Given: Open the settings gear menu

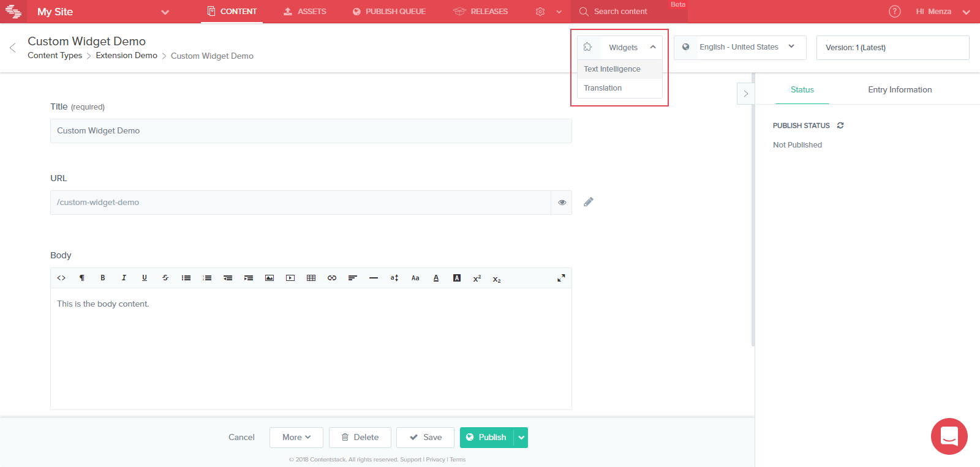Looking at the screenshot, I should pyautogui.click(x=540, y=12).
